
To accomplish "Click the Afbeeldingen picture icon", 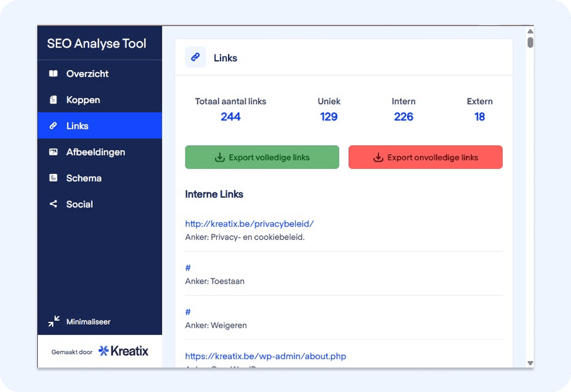I will [x=53, y=152].
